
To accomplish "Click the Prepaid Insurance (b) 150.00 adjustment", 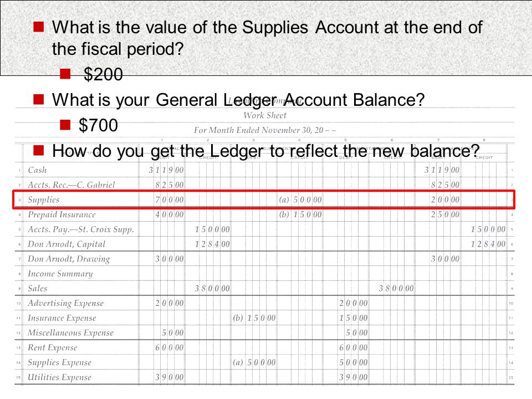I will pos(300,214).
